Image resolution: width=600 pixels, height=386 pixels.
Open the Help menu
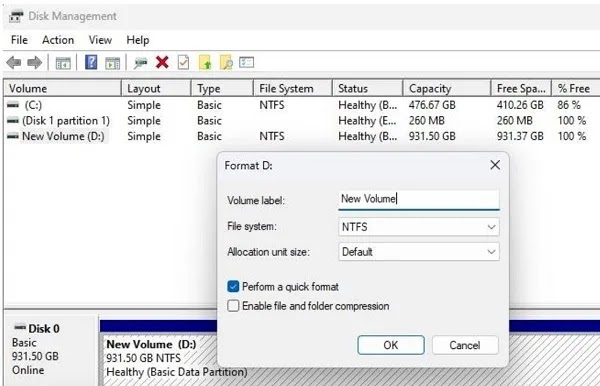point(138,40)
